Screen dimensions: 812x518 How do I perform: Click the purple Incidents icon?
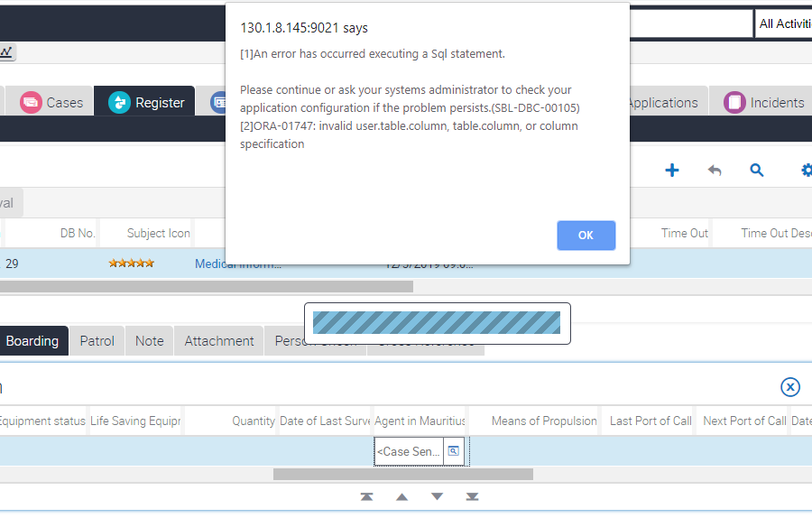point(734,103)
